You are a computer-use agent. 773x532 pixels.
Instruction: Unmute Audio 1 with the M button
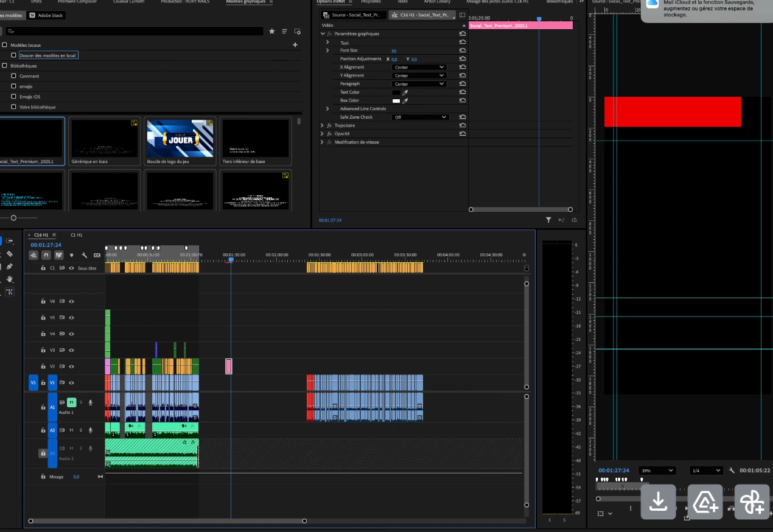71,402
